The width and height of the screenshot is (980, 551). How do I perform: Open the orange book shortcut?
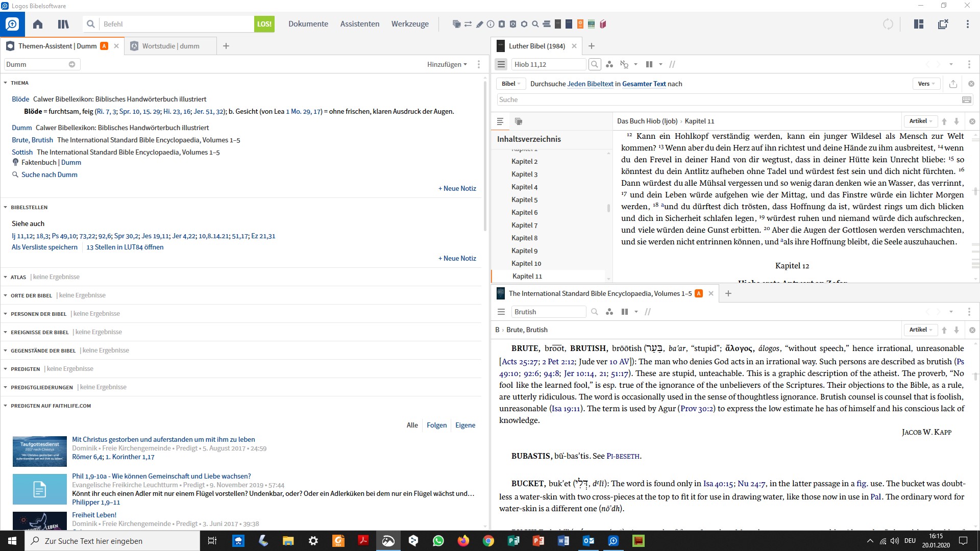point(580,24)
